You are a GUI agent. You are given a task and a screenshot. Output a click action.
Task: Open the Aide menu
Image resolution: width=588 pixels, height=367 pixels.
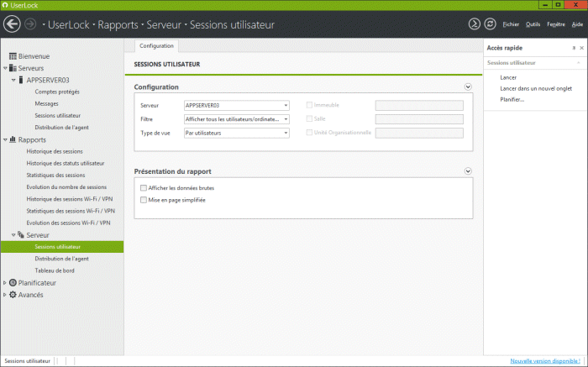[x=577, y=24]
